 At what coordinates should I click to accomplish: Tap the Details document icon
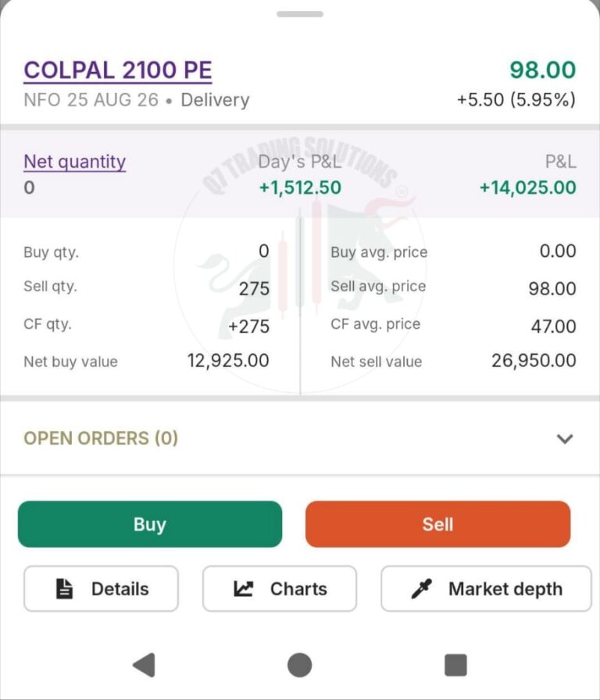pos(64,588)
